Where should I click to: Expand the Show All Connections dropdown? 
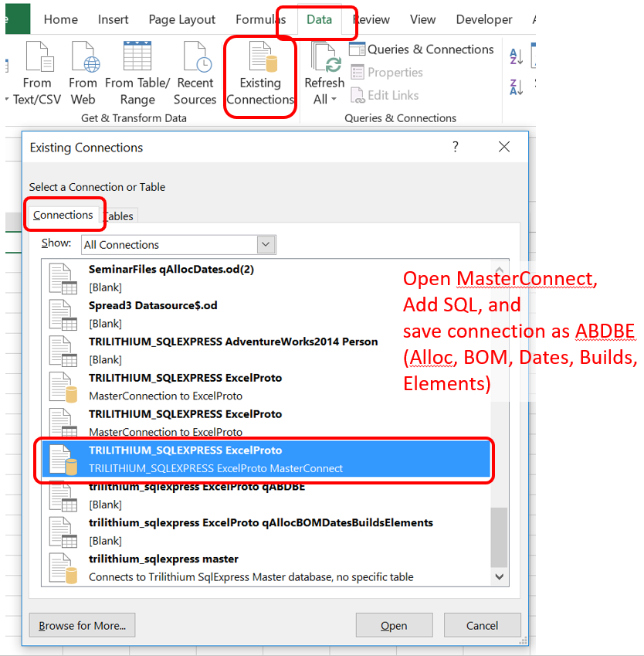click(266, 245)
